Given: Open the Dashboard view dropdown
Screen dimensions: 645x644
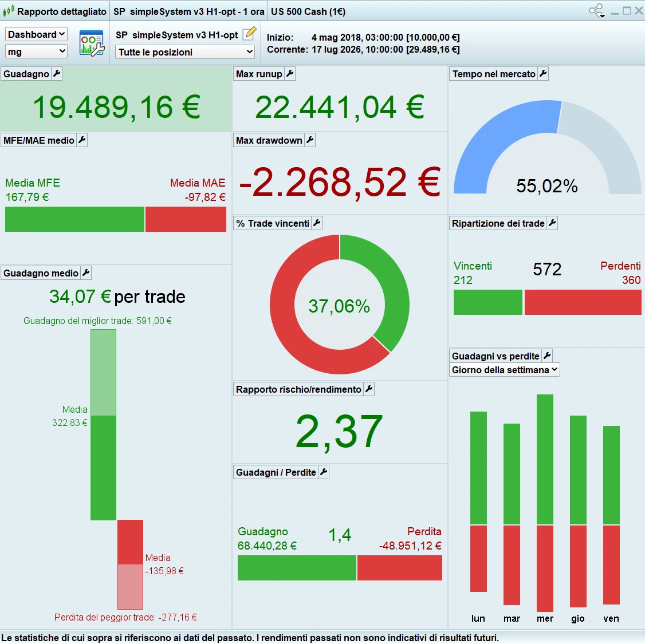Looking at the screenshot, I should pos(36,34).
